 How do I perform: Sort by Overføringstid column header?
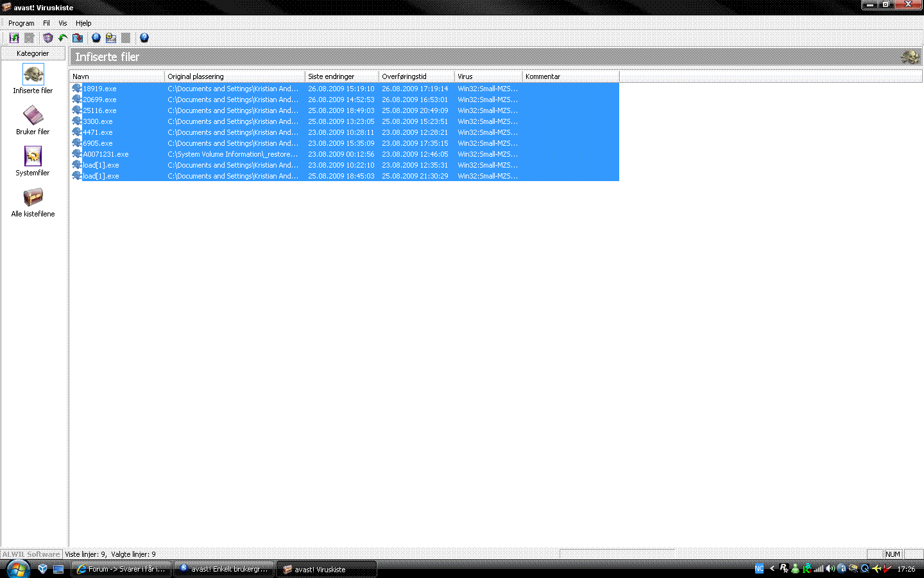click(417, 76)
